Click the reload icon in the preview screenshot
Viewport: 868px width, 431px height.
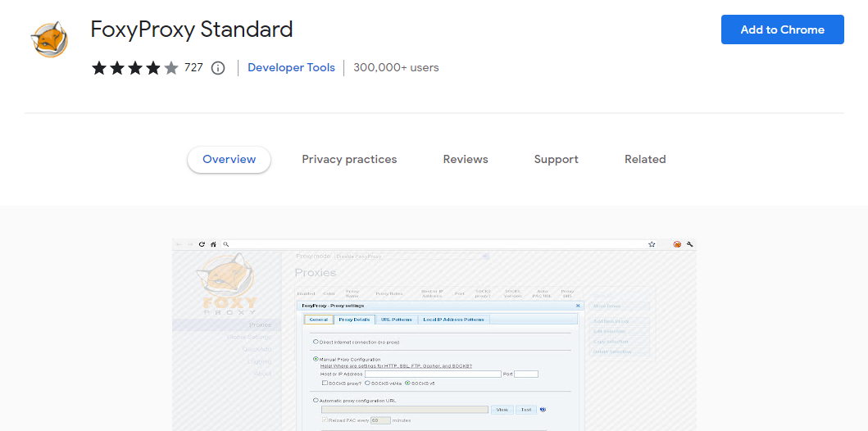pyautogui.click(x=202, y=244)
